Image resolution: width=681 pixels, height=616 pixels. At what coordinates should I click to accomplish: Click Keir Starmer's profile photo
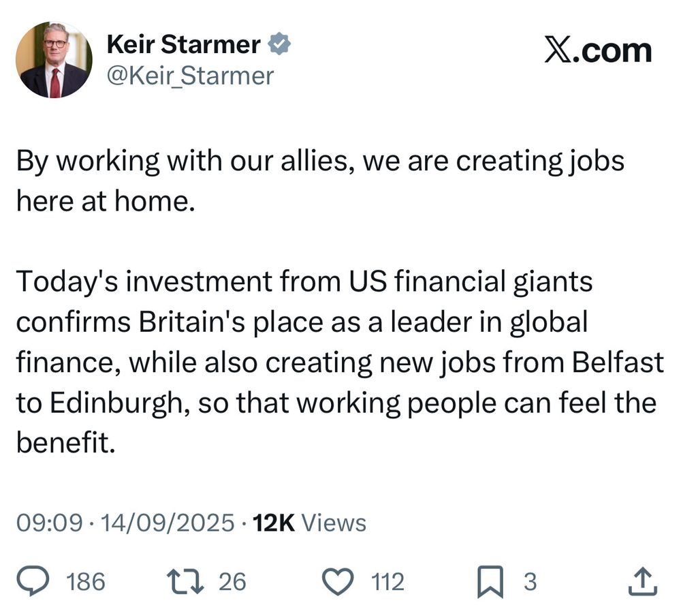[x=54, y=58]
